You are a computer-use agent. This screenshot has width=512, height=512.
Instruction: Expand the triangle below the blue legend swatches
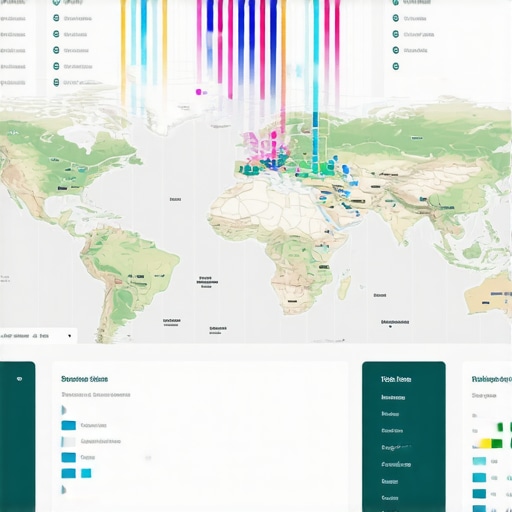click(x=64, y=490)
